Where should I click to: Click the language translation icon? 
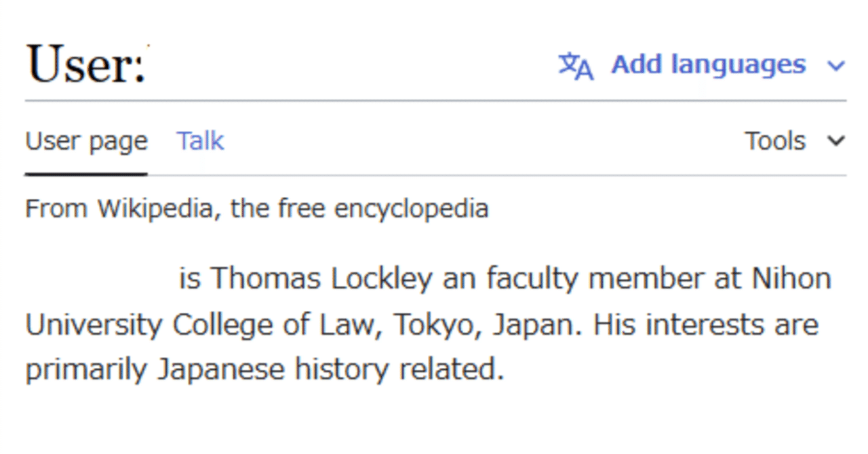coord(576,66)
